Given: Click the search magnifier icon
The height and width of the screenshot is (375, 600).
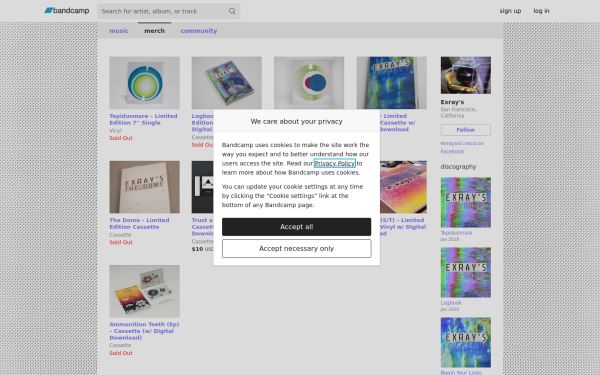Looking at the screenshot, I should (x=232, y=11).
